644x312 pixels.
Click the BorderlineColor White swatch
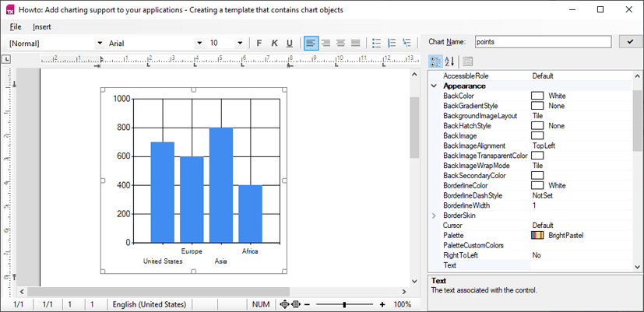(537, 185)
